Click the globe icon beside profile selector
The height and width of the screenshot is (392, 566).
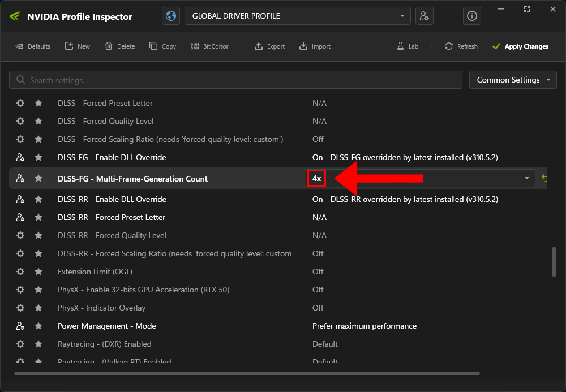(171, 16)
